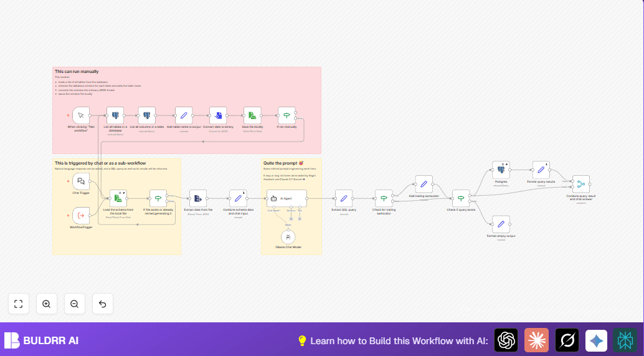
Task: Click the AI Agent Memory add connector
Action: click(291, 219)
